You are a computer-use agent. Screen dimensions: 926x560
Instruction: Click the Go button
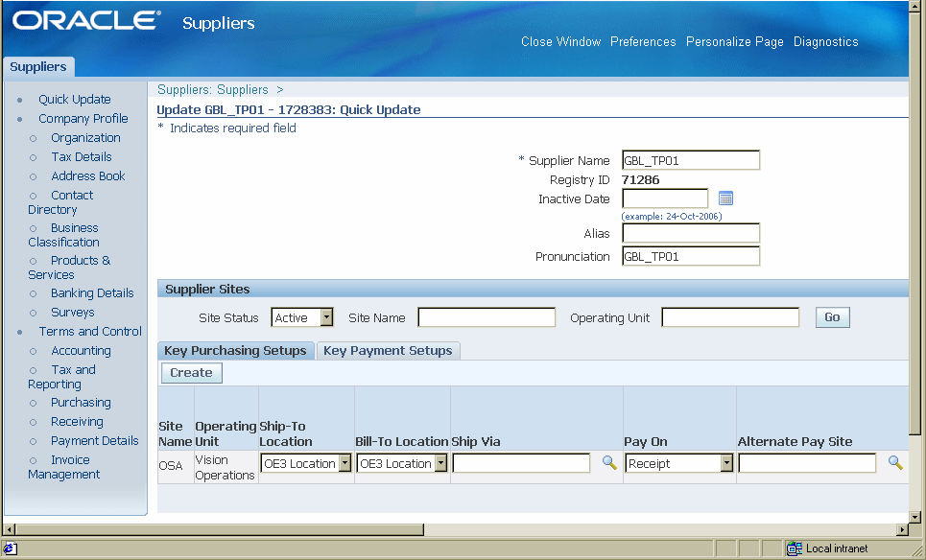(x=832, y=317)
